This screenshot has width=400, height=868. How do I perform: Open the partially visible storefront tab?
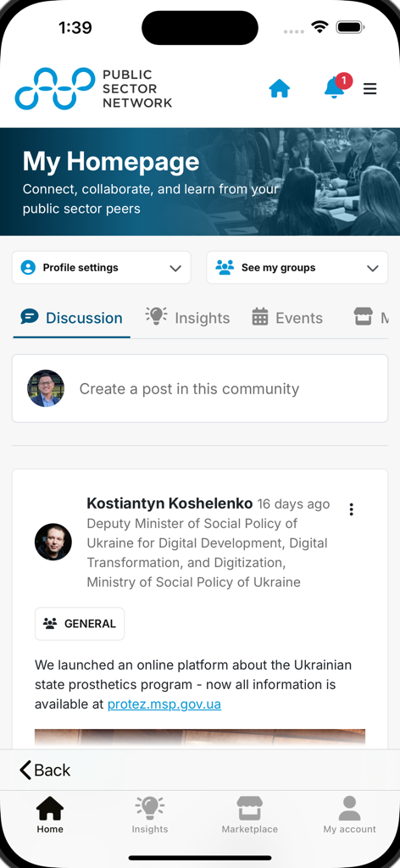pos(370,318)
